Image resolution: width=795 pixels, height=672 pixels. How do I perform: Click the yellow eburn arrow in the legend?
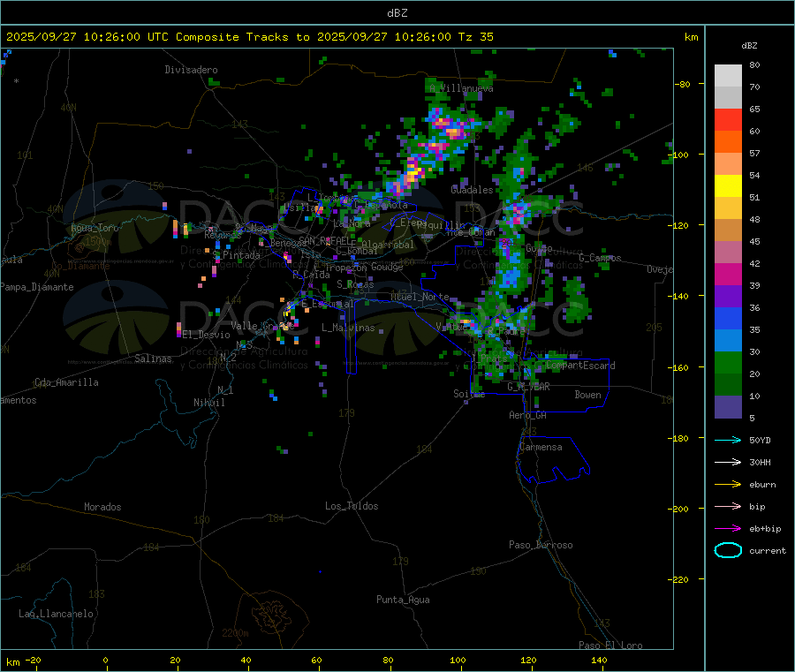click(728, 485)
